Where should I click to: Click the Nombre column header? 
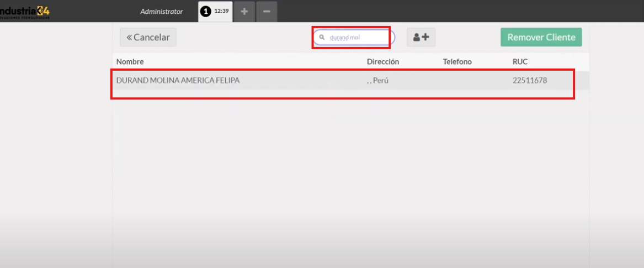130,62
